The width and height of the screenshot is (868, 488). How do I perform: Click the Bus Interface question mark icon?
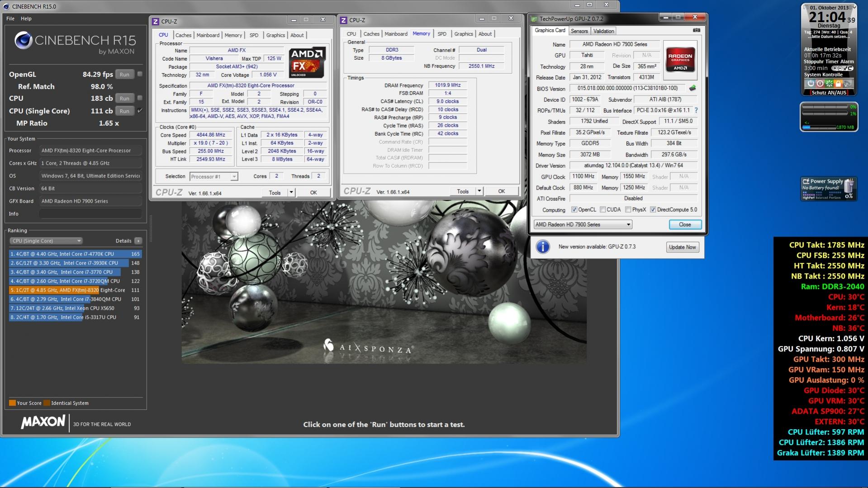tap(696, 110)
